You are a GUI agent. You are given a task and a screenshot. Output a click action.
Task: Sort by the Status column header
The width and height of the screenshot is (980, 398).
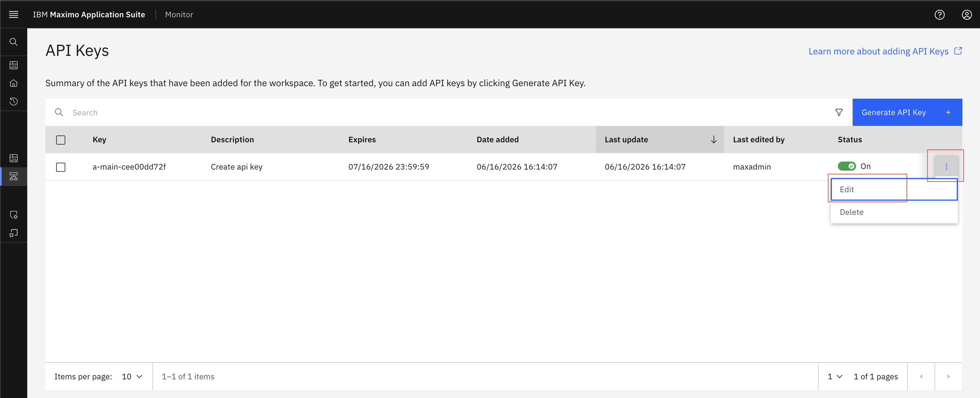[849, 139]
